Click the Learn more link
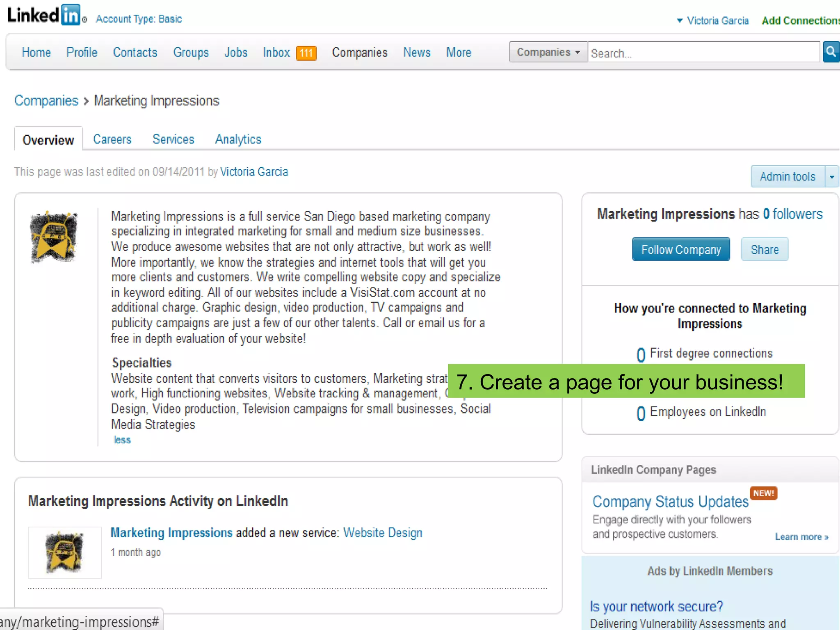840x630 pixels. click(801, 537)
